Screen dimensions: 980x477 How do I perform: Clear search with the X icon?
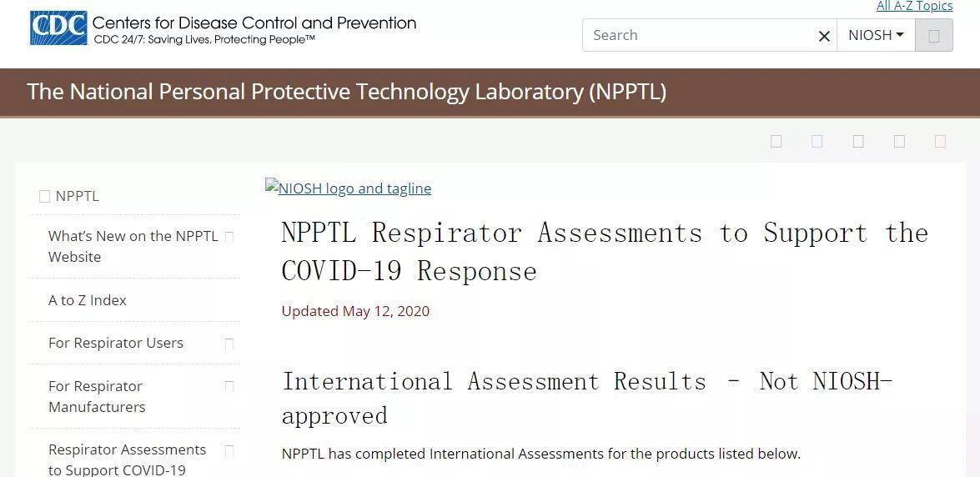(824, 36)
